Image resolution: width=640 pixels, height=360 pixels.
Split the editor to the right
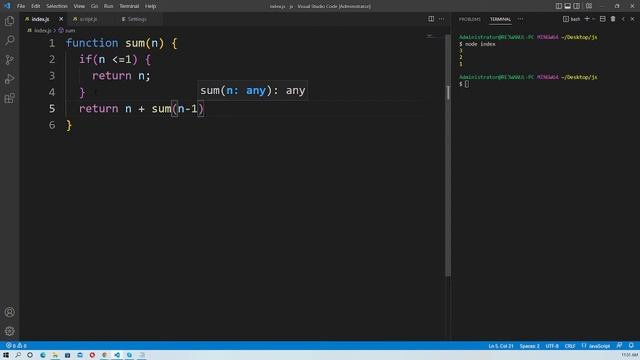431,19
